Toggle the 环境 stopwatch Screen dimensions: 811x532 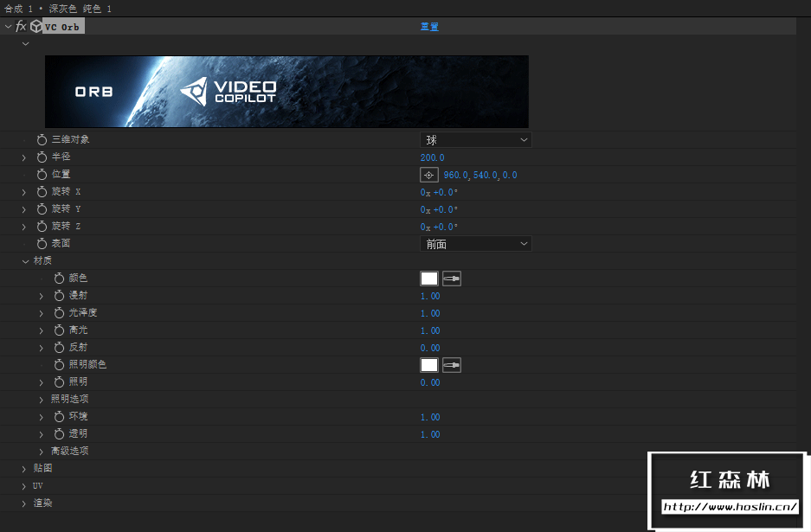59,417
